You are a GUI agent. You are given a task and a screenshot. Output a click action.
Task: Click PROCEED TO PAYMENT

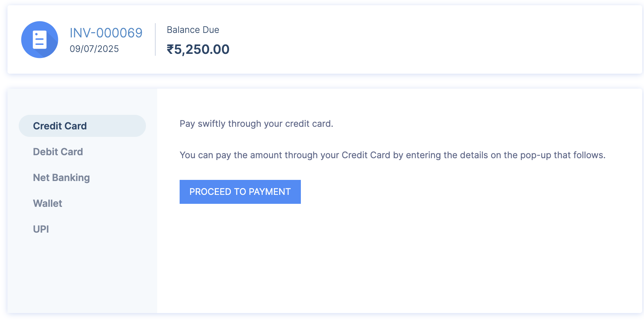pyautogui.click(x=240, y=191)
